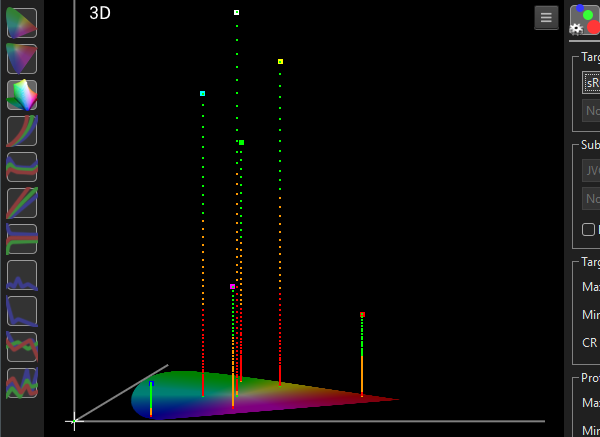Open the rising RGB curves graph icon
The height and width of the screenshot is (437, 600).
(22, 131)
